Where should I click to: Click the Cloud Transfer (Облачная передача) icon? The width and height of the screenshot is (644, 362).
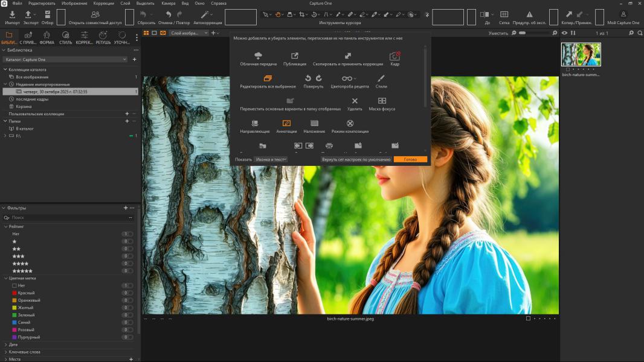[x=258, y=56]
